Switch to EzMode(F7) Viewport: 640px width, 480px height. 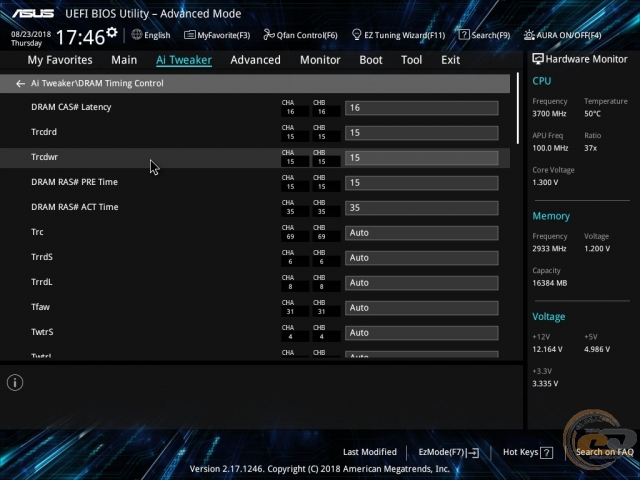click(x=449, y=452)
